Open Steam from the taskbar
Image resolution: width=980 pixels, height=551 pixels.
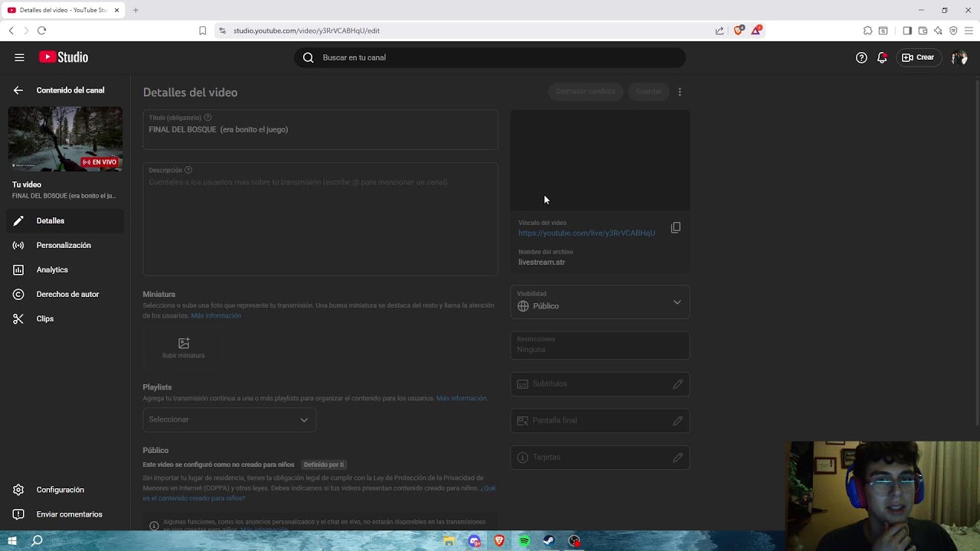click(x=549, y=541)
